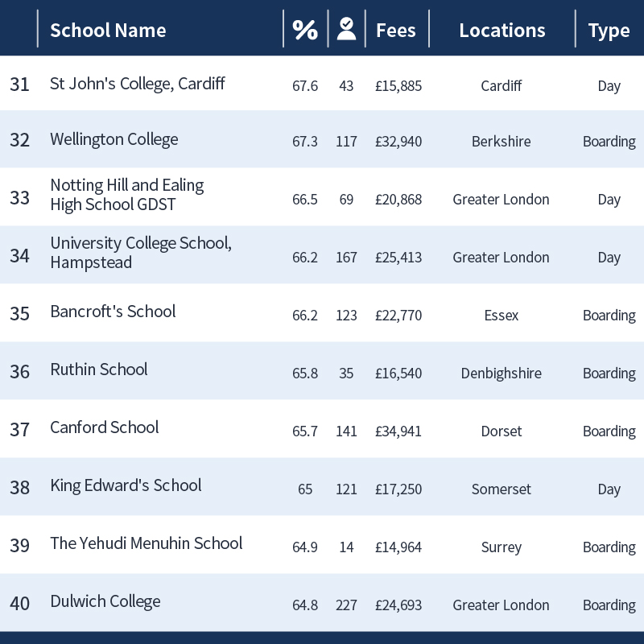
Task: Click the School Name column header
Action: pos(108,31)
